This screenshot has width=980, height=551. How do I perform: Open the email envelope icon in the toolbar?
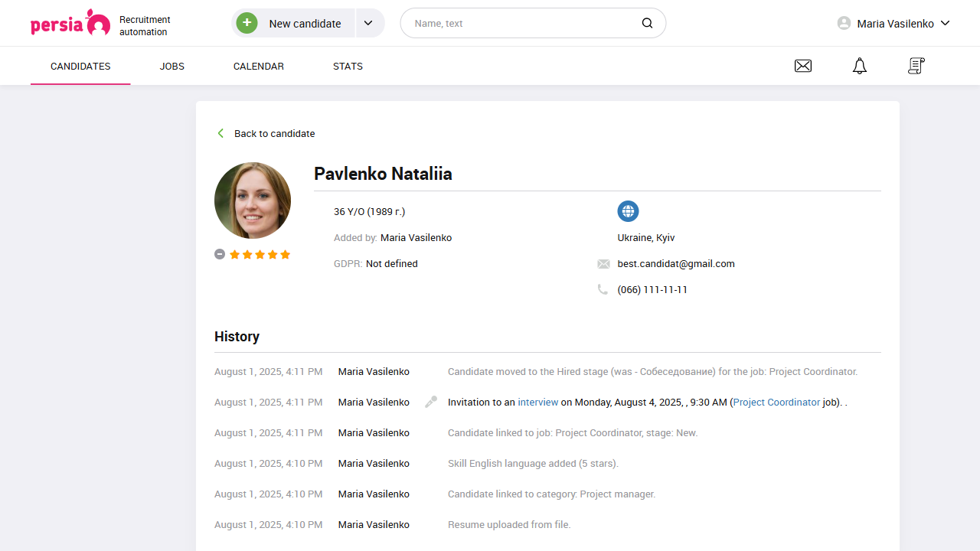(802, 66)
